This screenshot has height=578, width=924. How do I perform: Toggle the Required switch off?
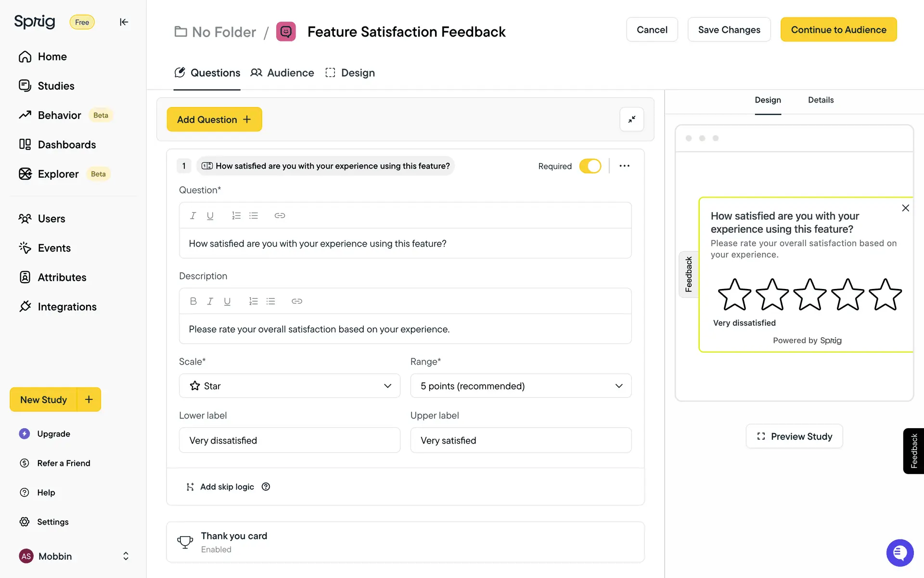pos(590,166)
